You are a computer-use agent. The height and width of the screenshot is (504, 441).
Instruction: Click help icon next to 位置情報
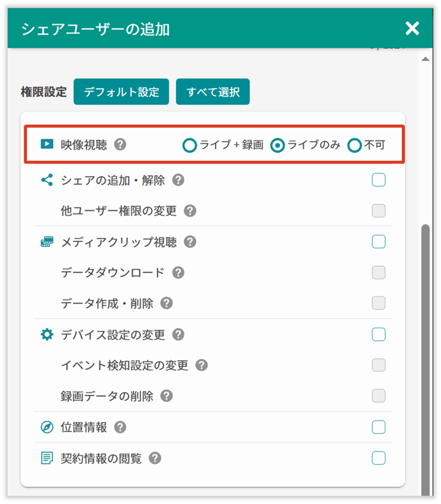[x=120, y=427]
